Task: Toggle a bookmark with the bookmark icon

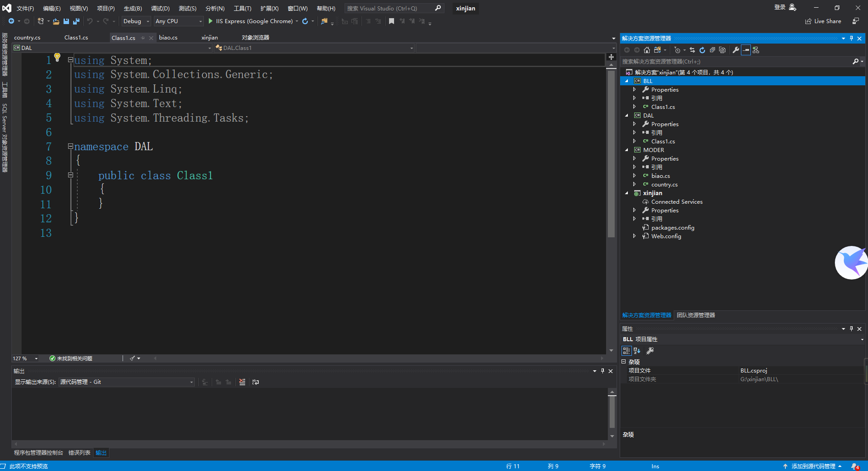Action: tap(391, 21)
